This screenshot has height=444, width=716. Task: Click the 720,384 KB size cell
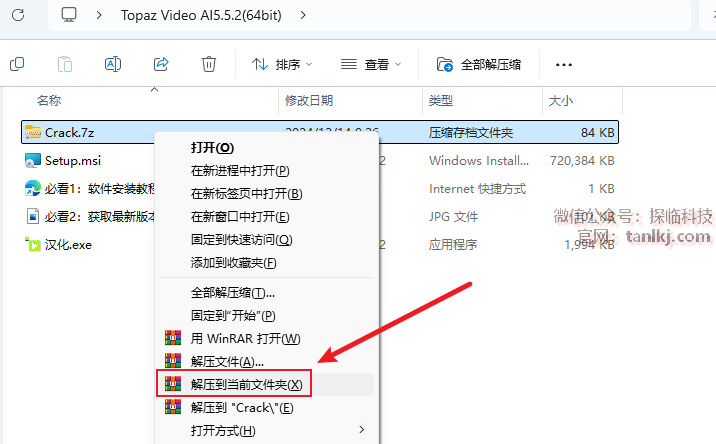pos(582,161)
